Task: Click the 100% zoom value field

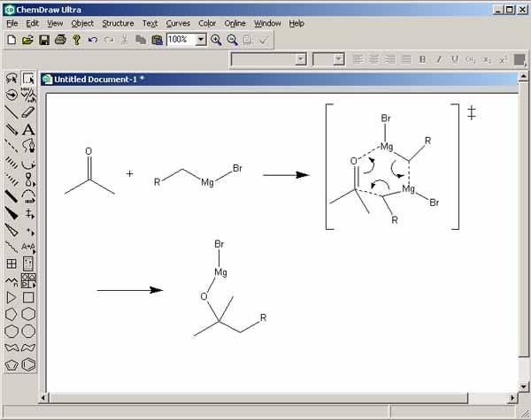Action: point(181,40)
